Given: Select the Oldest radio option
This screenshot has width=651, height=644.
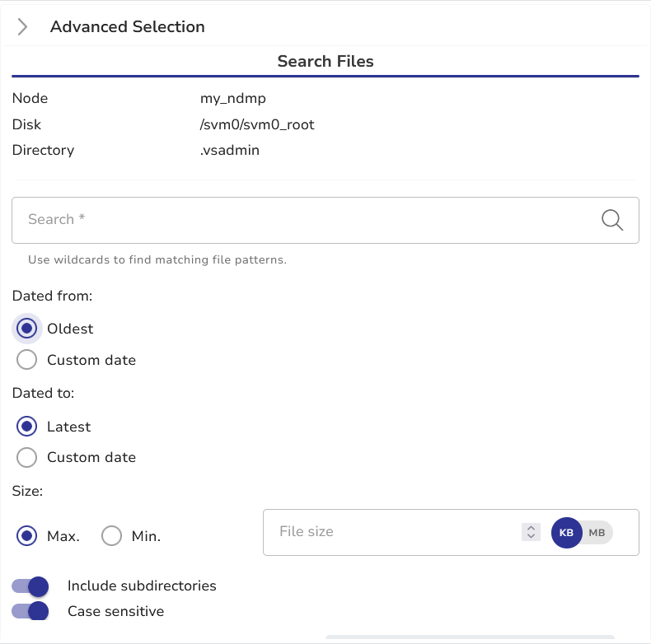Looking at the screenshot, I should point(27,329).
